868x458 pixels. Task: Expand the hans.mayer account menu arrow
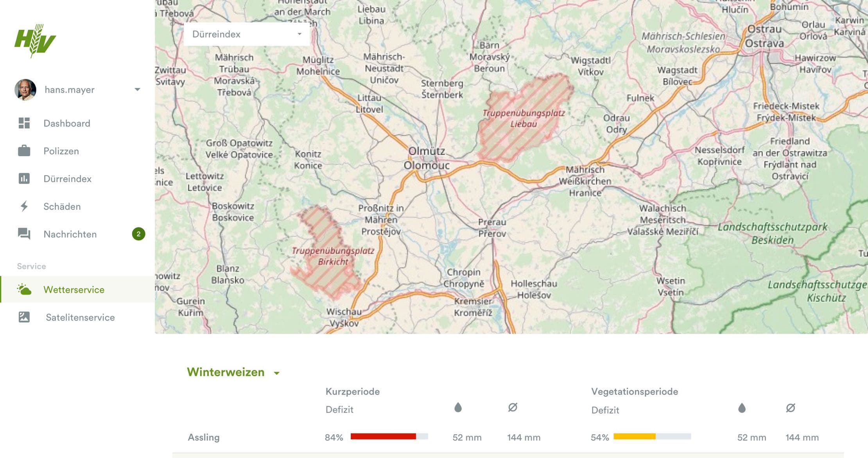coord(137,89)
